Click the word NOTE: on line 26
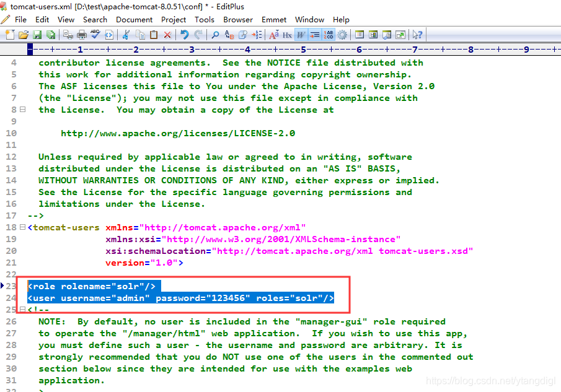Viewport: 561px width, 392px height. tap(52, 321)
